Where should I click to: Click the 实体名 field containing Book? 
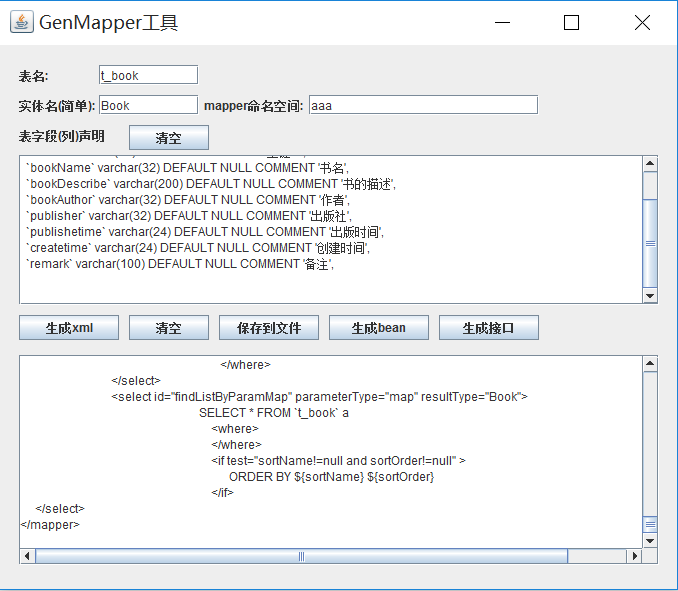click(x=148, y=105)
